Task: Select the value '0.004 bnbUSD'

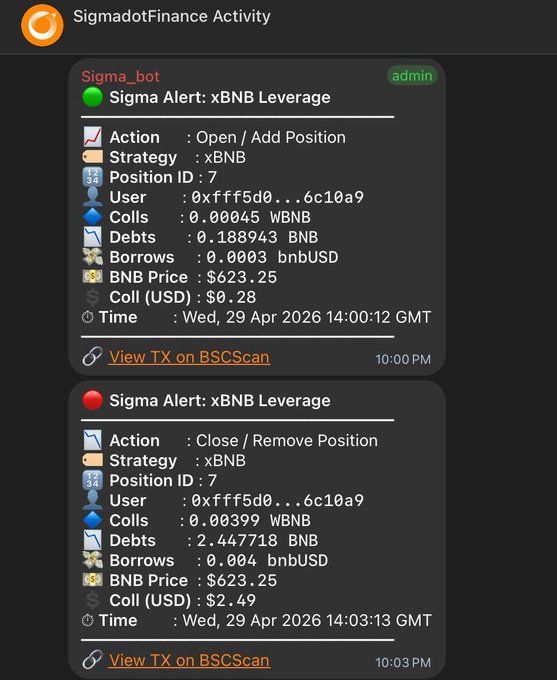Action: pos(267,560)
